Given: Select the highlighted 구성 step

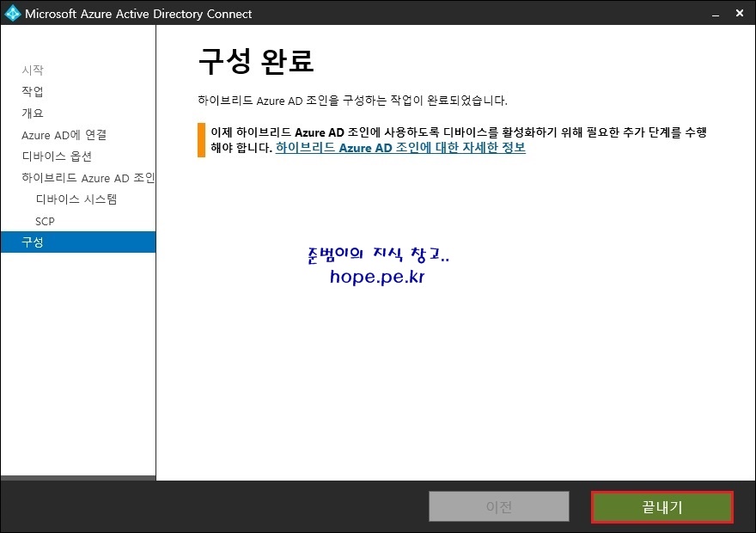Looking at the screenshot, I should click(78, 242).
